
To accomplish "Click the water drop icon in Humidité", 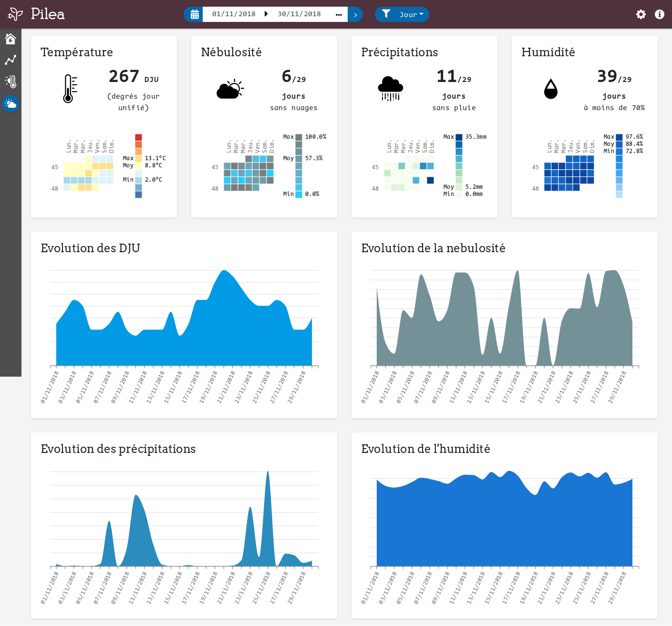I will [x=551, y=89].
